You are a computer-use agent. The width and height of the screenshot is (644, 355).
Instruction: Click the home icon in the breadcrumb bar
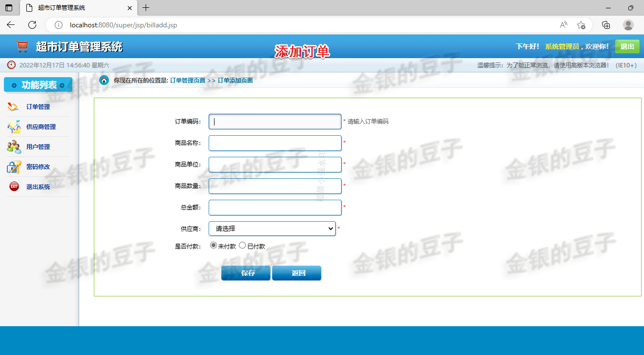[x=103, y=80]
